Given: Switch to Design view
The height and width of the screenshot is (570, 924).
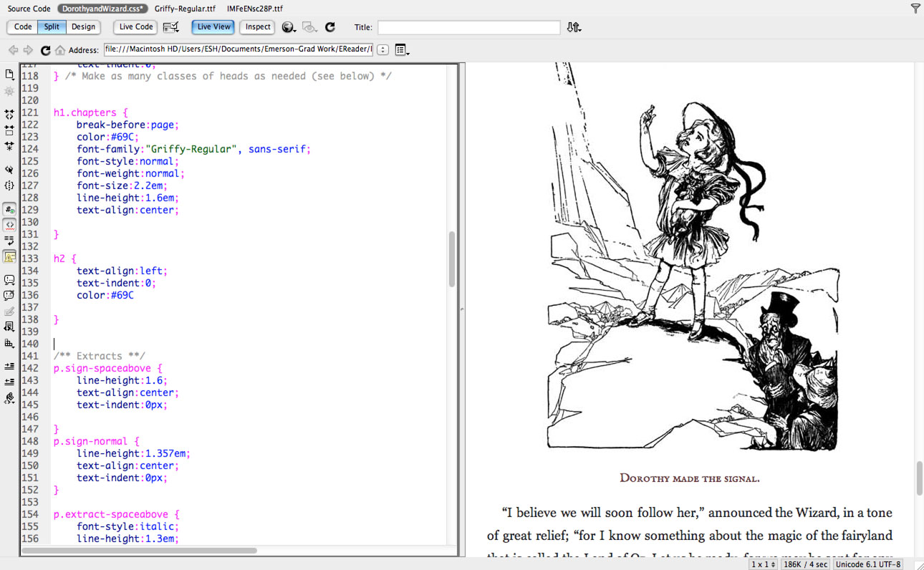Looking at the screenshot, I should 83,27.
